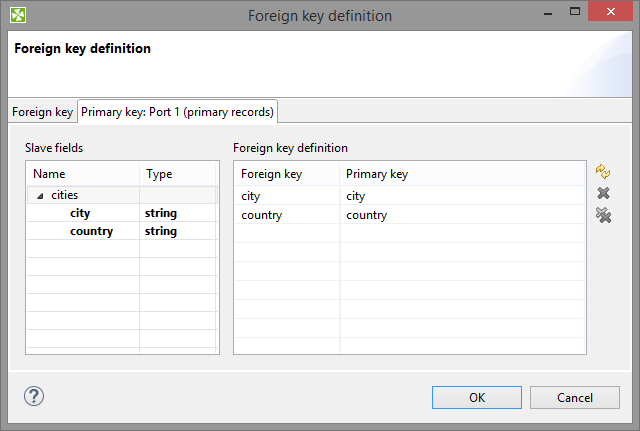Click the yellow auto-mapping arrows icon
Screen dimensions: 640x431
pos(603,173)
